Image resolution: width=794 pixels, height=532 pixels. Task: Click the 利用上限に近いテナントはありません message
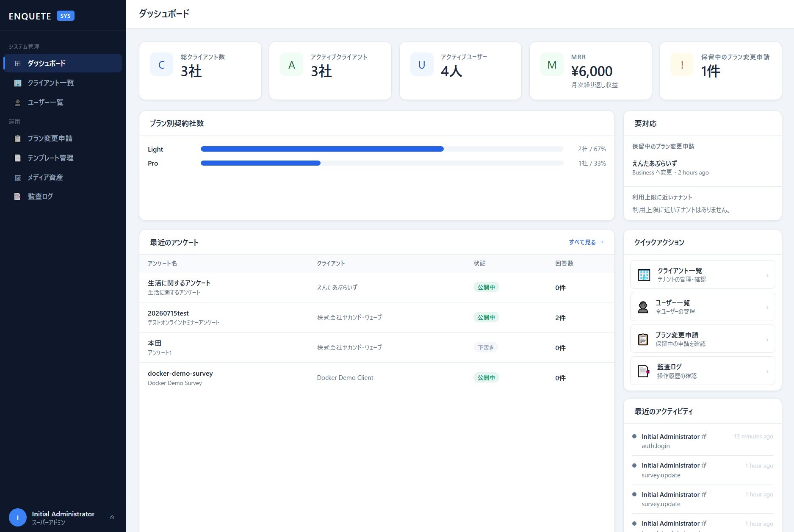click(681, 210)
